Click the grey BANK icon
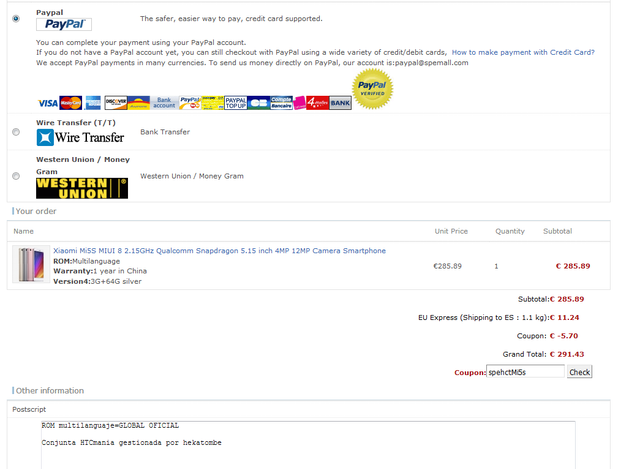The width and height of the screenshot is (640, 469). tap(340, 103)
